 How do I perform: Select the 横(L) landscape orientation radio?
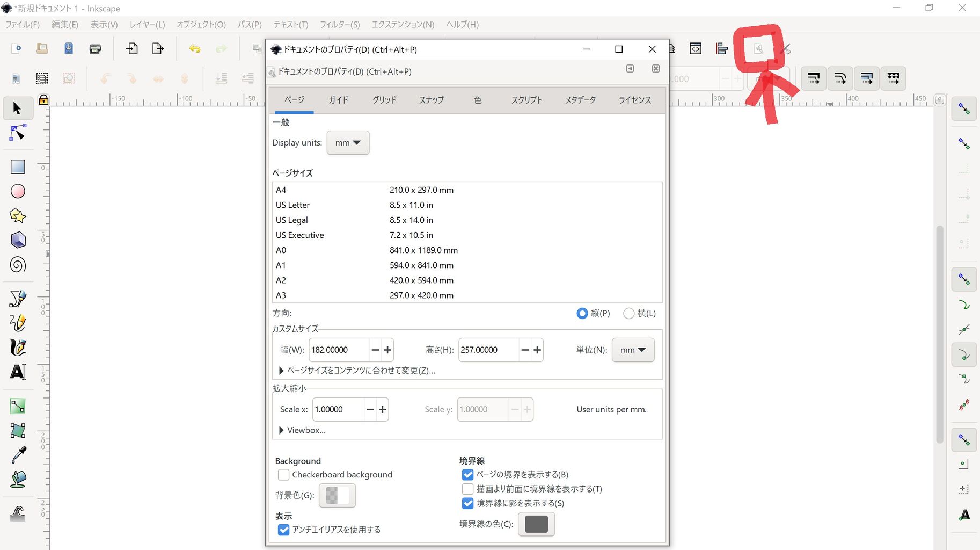628,313
